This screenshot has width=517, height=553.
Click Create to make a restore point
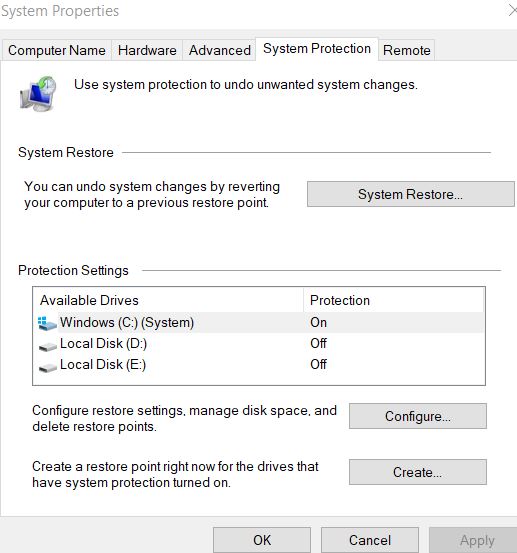418,472
